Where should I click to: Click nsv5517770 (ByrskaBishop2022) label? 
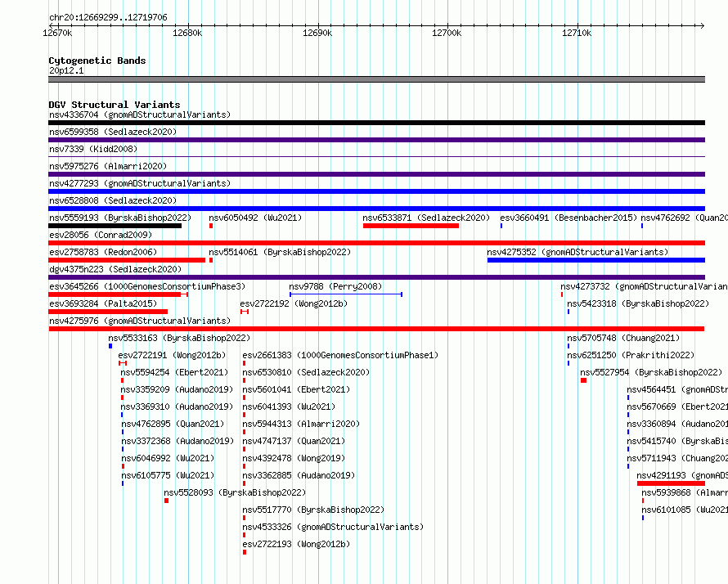[313, 510]
